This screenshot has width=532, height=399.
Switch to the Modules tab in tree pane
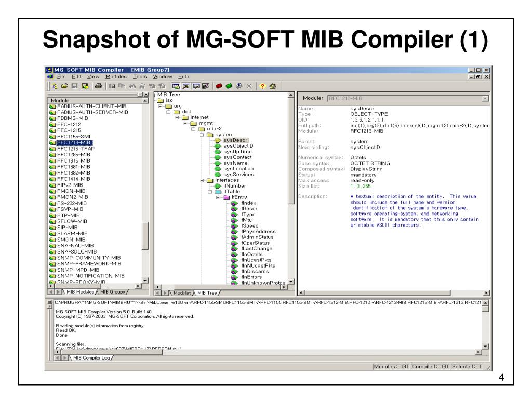click(182, 293)
